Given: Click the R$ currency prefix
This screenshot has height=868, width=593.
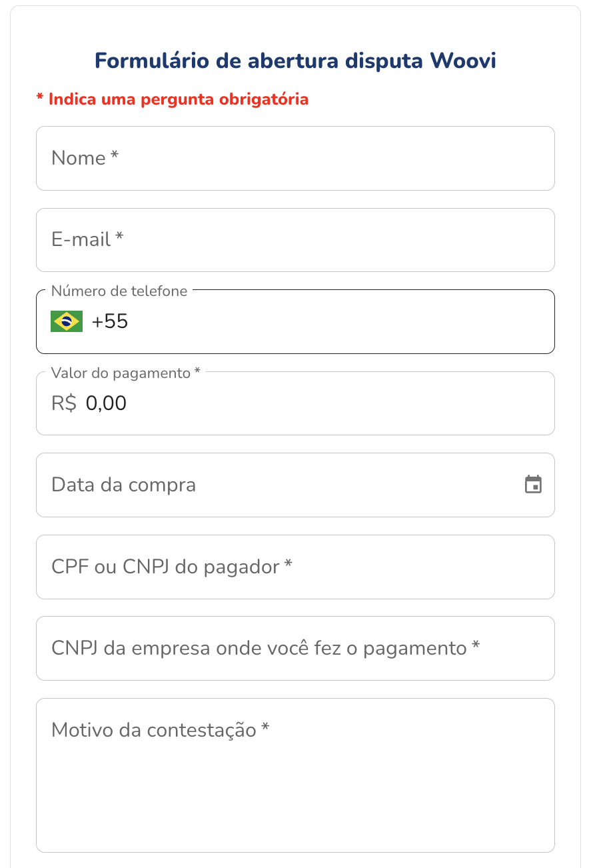Looking at the screenshot, I should point(64,403).
